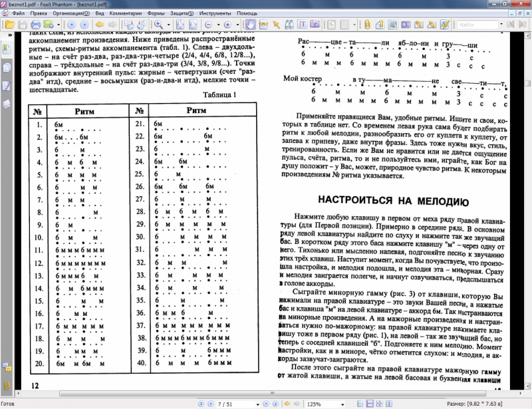This screenshot has width=532, height=409.
Task: Click the previous page up-arrow toolbar icon
Action: (71, 25)
